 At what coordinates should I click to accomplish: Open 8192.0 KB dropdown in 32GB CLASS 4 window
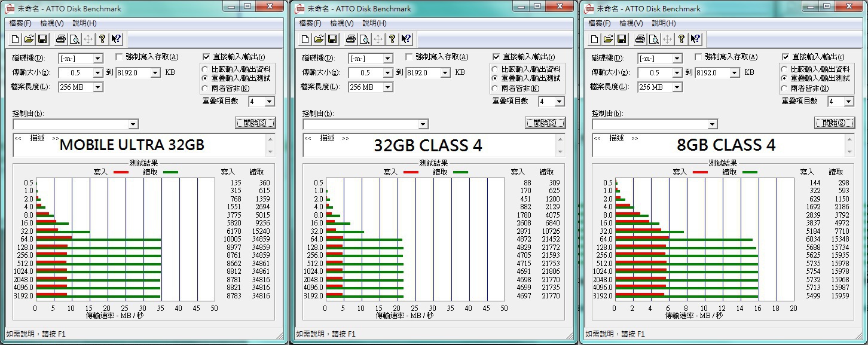click(x=445, y=72)
